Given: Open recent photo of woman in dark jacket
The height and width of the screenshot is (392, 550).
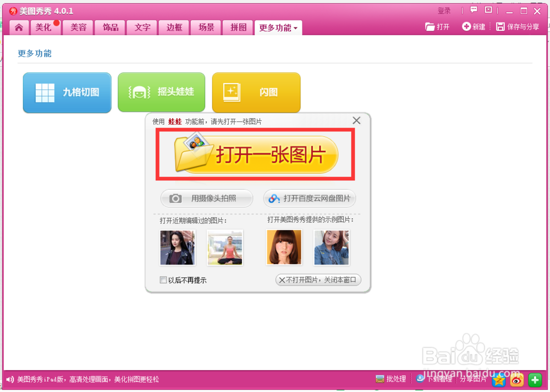Looking at the screenshot, I should [178, 247].
